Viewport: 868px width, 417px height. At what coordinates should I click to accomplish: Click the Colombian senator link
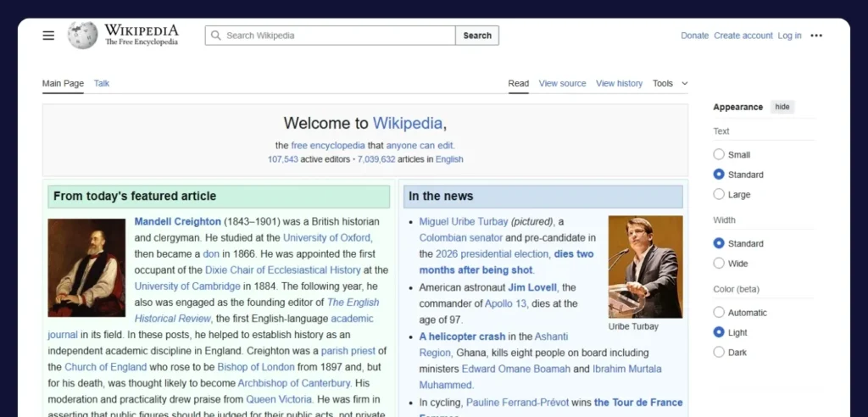pos(460,237)
